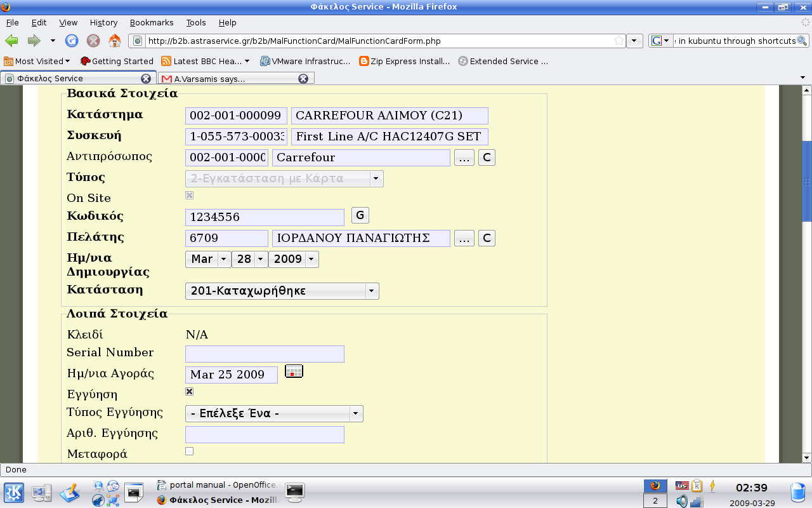Open the trash bin icon in panel
The image size is (812, 508).
798,493
